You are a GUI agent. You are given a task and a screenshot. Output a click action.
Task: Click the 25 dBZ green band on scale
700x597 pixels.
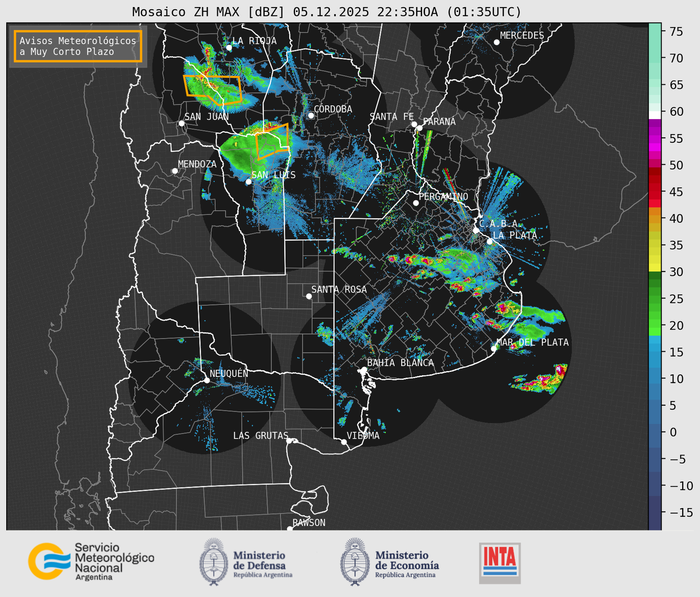pyautogui.click(x=655, y=299)
